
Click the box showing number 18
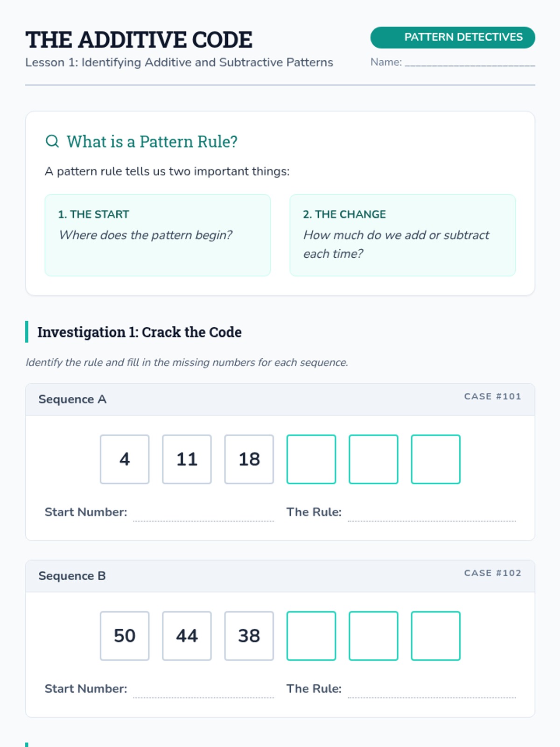click(x=249, y=459)
